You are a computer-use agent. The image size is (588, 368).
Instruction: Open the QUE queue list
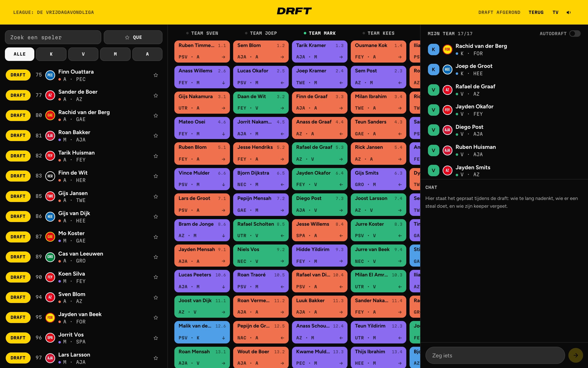pyautogui.click(x=133, y=37)
